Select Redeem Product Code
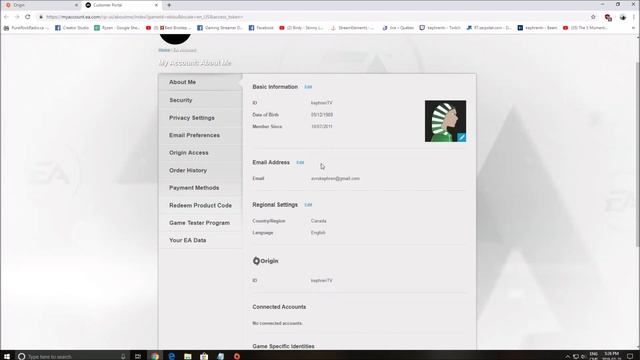Viewport: 640px width, 360px height. pos(200,205)
